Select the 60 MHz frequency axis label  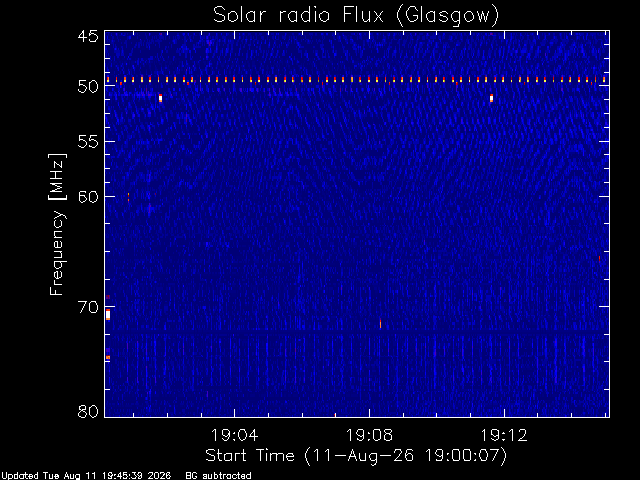click(88, 196)
